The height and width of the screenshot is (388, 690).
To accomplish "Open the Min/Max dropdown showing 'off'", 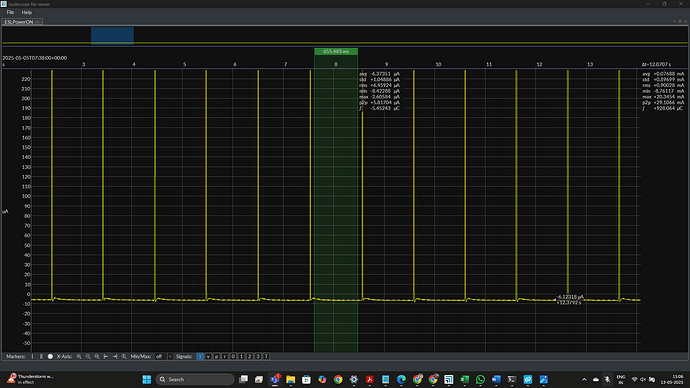I will click(x=163, y=356).
